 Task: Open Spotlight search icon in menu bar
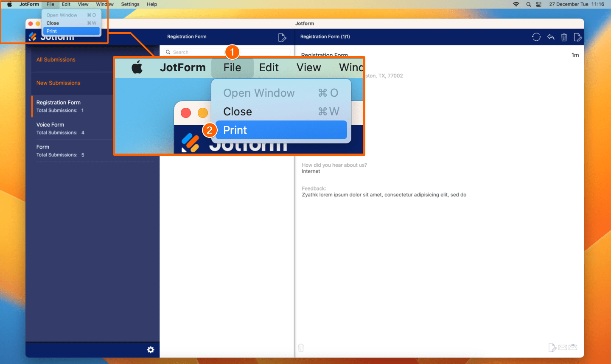528,4
